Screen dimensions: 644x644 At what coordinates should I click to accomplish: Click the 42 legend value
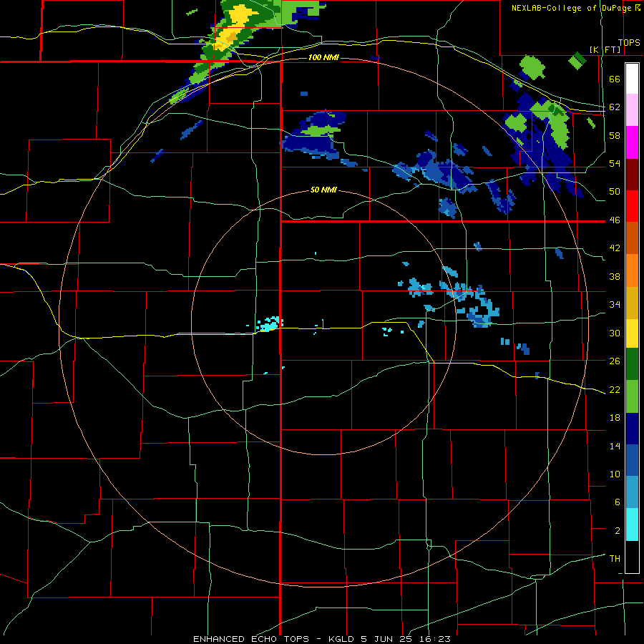click(615, 248)
